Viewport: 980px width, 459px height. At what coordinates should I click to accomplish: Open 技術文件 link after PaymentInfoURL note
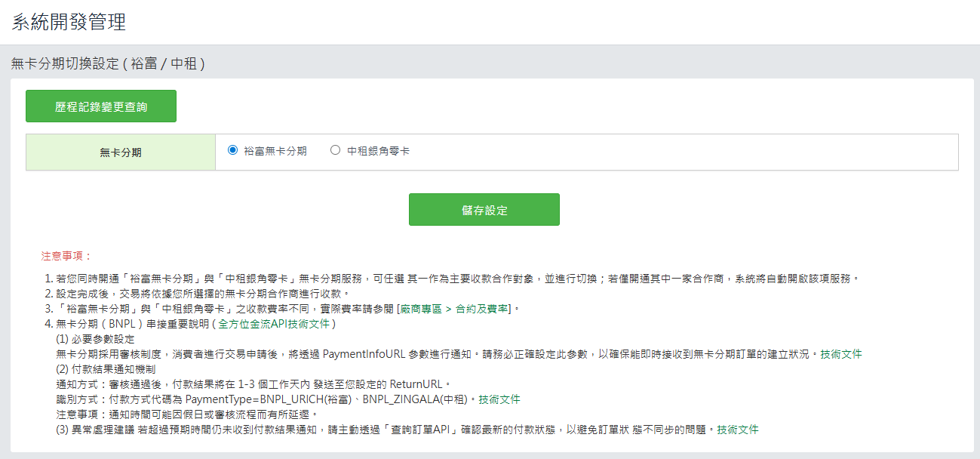click(x=841, y=354)
